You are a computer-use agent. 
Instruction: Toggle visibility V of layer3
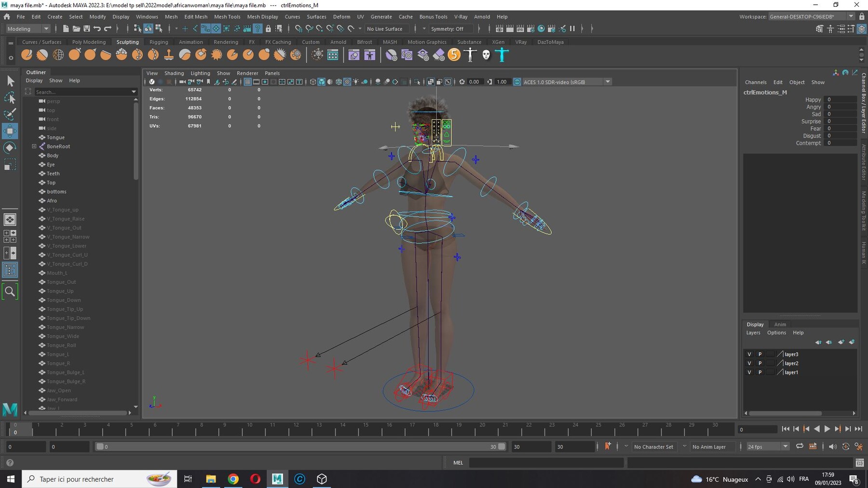point(749,354)
